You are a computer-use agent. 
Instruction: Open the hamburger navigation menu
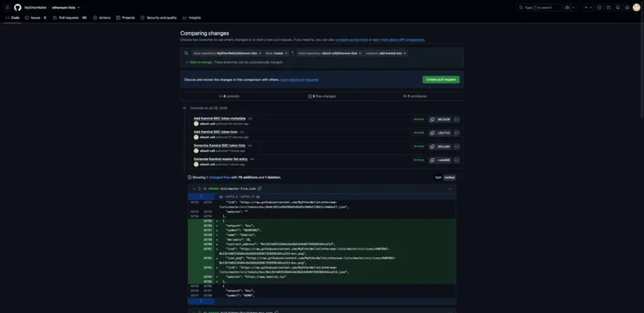click(x=8, y=8)
